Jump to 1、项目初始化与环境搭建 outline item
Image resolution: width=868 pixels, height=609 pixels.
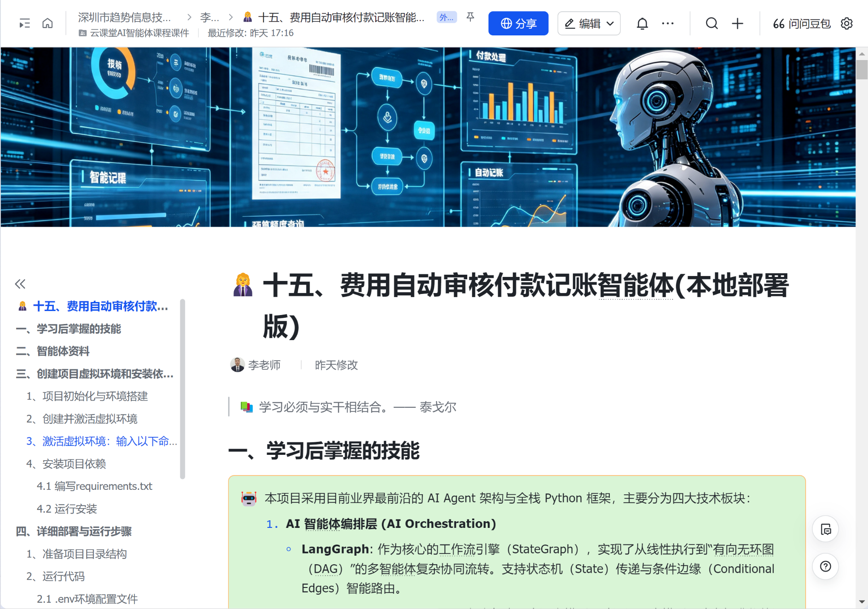[x=87, y=396]
